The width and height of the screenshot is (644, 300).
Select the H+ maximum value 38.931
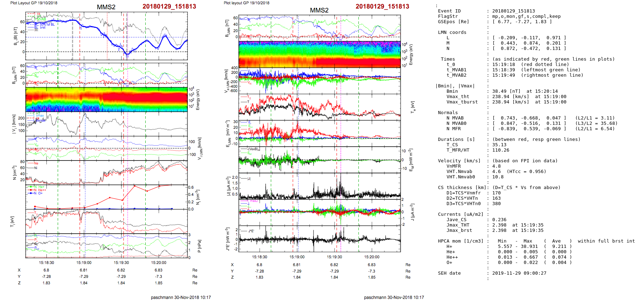click(x=529, y=246)
